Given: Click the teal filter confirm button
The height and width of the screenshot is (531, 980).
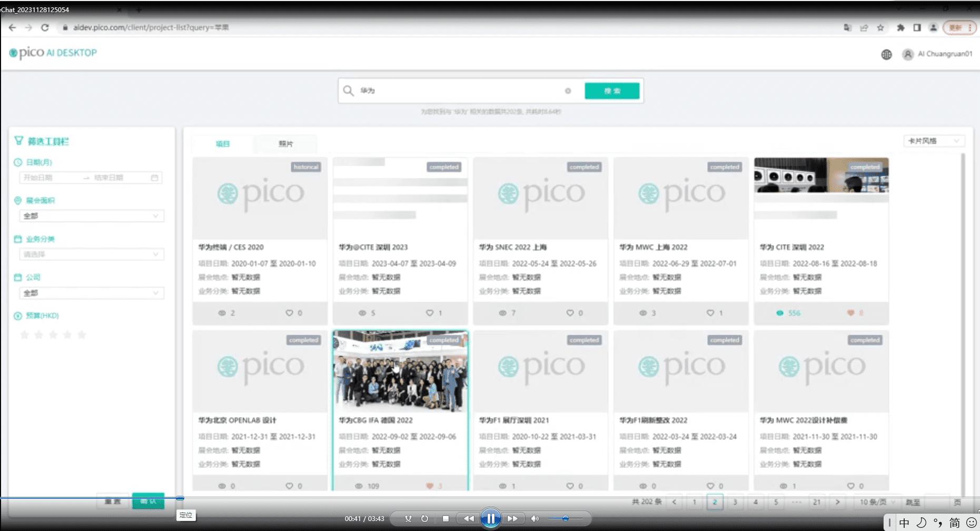Looking at the screenshot, I should [x=148, y=501].
